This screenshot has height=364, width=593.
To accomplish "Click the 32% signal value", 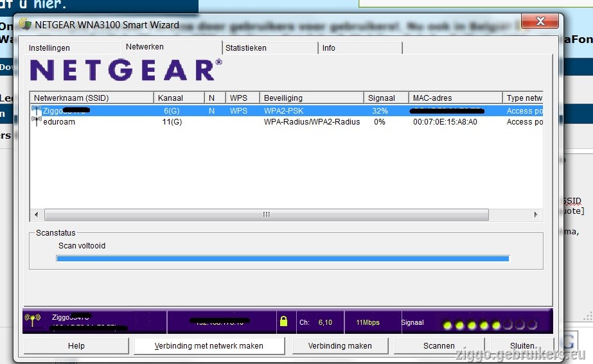I will [380, 111].
